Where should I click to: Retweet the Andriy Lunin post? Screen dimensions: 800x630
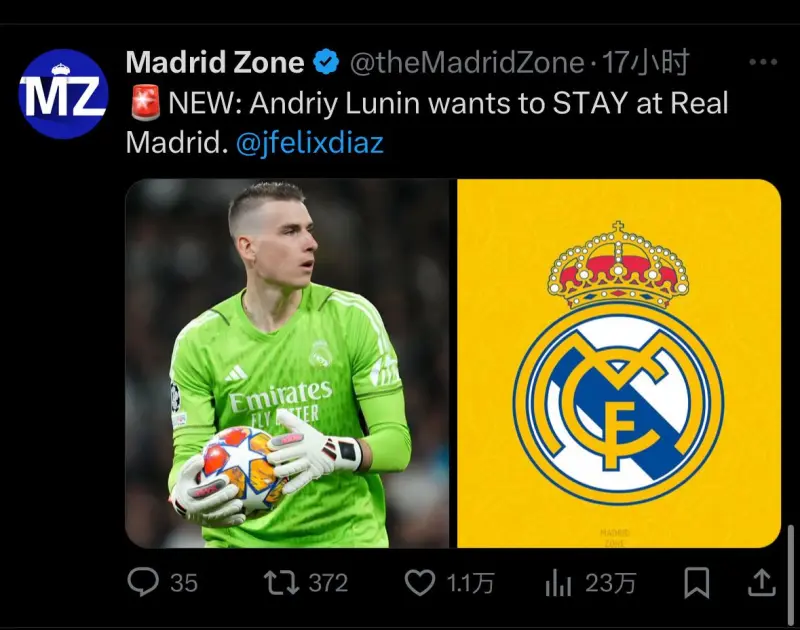(x=281, y=583)
